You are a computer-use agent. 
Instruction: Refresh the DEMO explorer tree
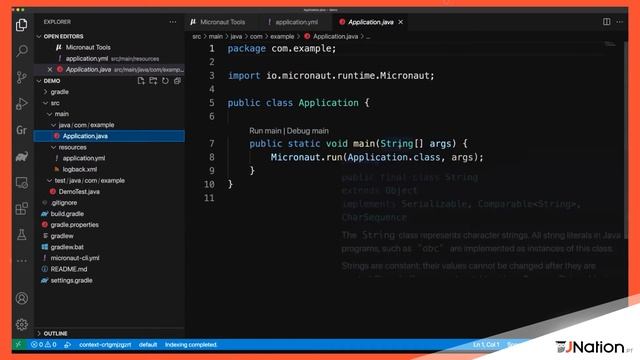[165, 81]
